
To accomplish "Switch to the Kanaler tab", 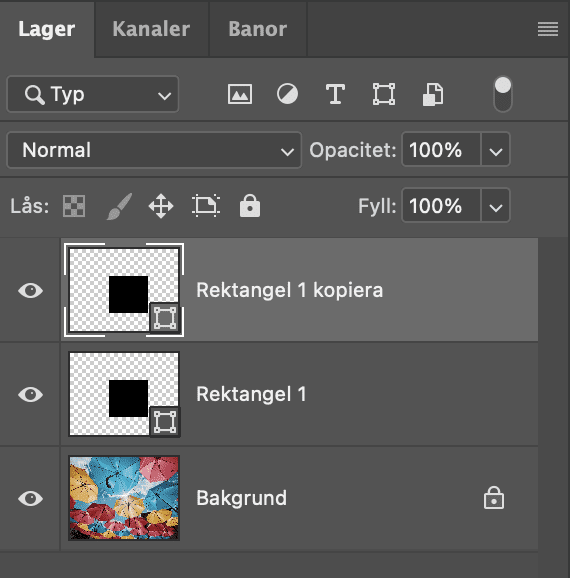I will point(151,29).
